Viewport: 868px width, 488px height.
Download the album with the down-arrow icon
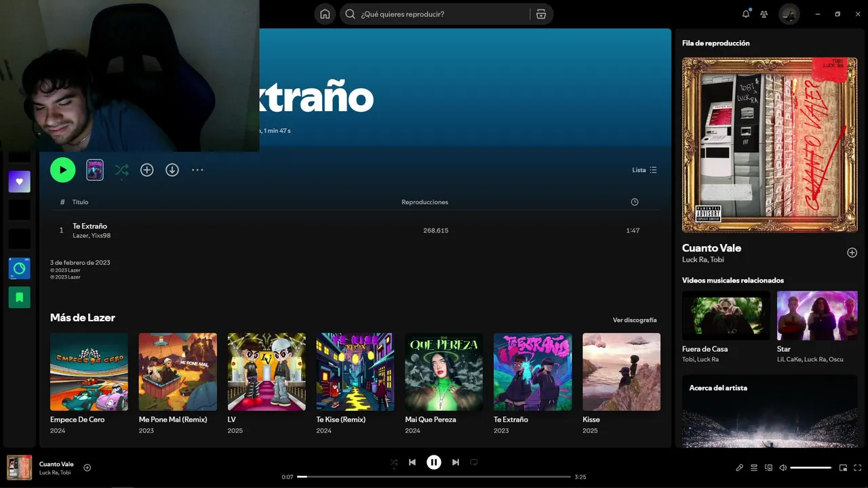pos(172,170)
